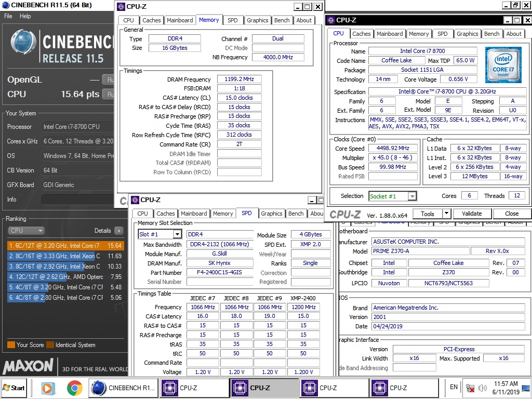The width and height of the screenshot is (532, 399).
Task: Run the CPU benchmark in Cinebench
Action: (x=109, y=94)
